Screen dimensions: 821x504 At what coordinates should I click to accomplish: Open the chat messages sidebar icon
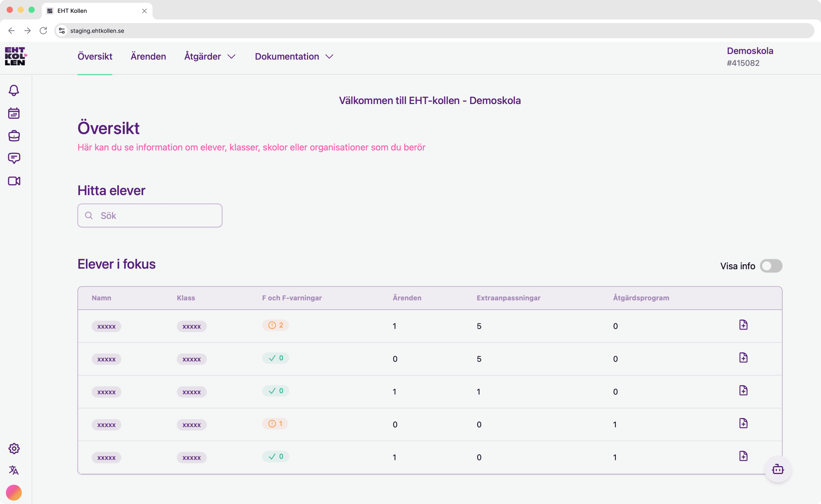pyautogui.click(x=14, y=158)
